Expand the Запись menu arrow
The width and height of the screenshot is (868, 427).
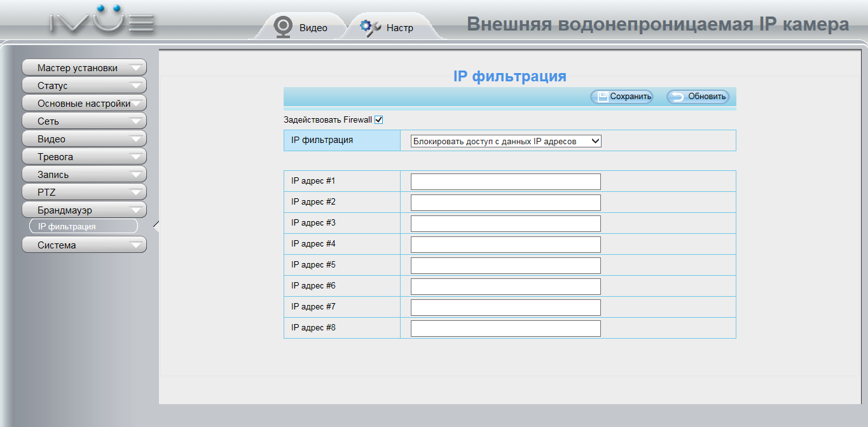(135, 175)
